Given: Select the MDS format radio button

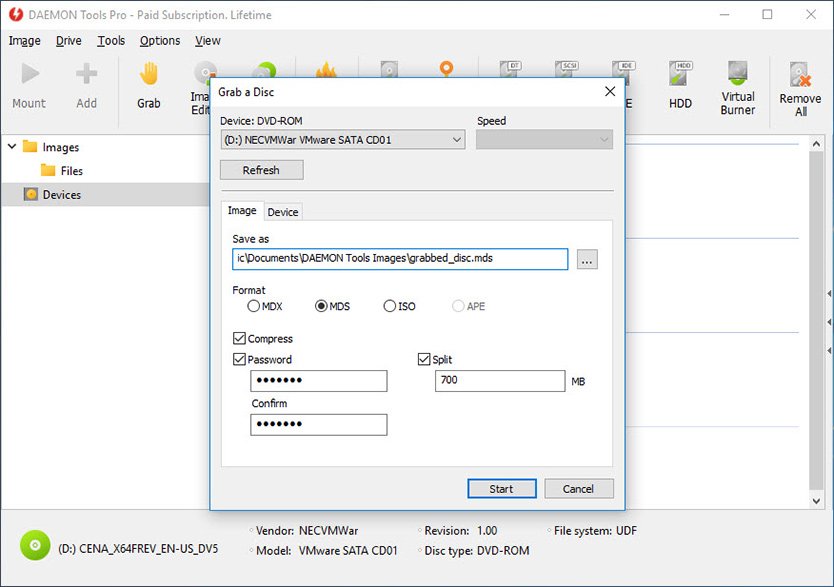Looking at the screenshot, I should click(321, 306).
